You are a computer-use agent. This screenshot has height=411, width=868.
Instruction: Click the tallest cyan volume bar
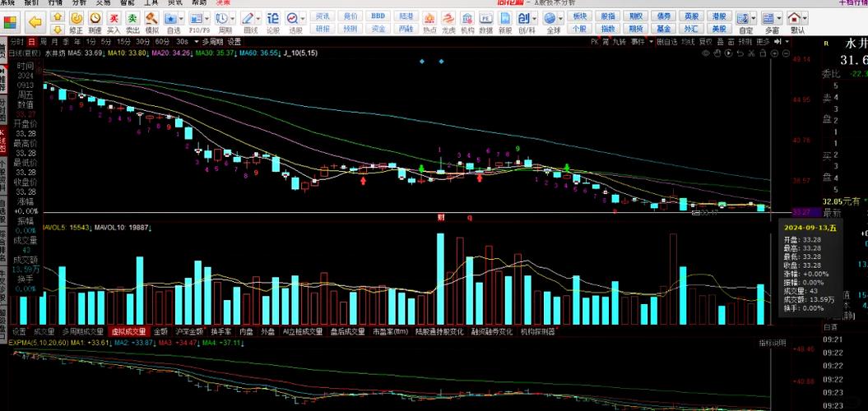441,279
